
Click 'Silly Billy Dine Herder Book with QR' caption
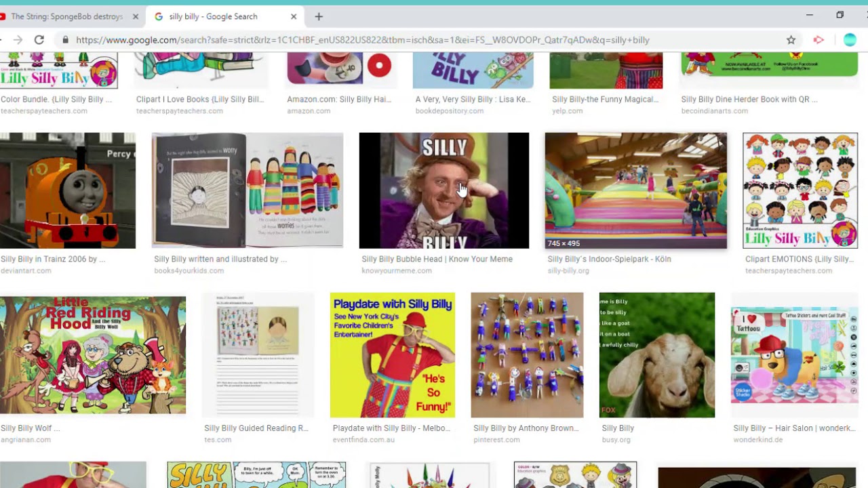749,99
